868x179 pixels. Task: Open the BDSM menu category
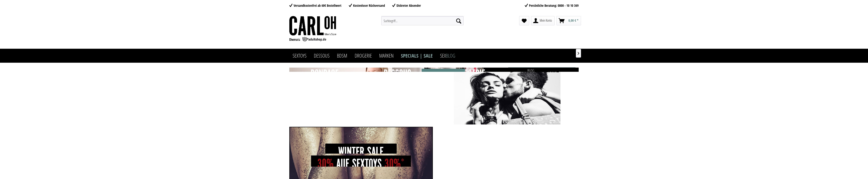[x=342, y=56]
